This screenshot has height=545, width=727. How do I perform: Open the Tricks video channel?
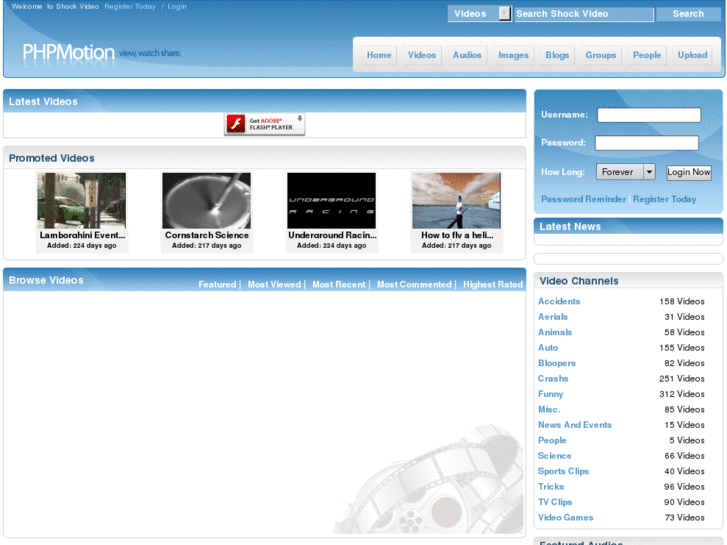551,487
